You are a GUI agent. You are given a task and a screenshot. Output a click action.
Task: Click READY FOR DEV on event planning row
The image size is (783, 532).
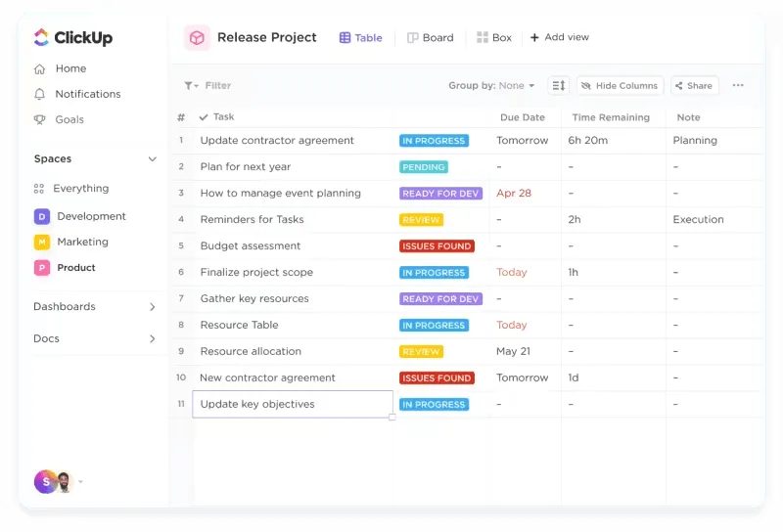point(440,194)
